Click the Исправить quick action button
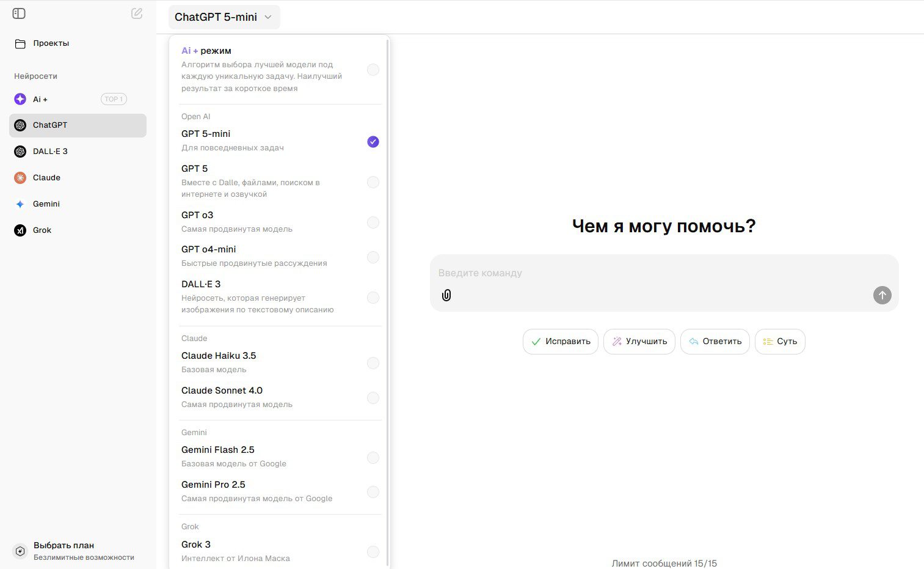924x569 pixels. click(x=561, y=342)
